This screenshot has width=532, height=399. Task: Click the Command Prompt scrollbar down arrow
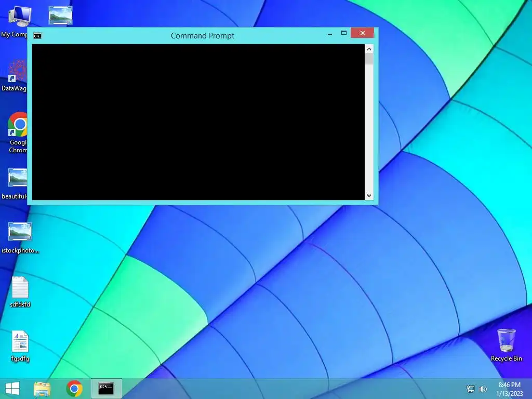click(x=369, y=196)
